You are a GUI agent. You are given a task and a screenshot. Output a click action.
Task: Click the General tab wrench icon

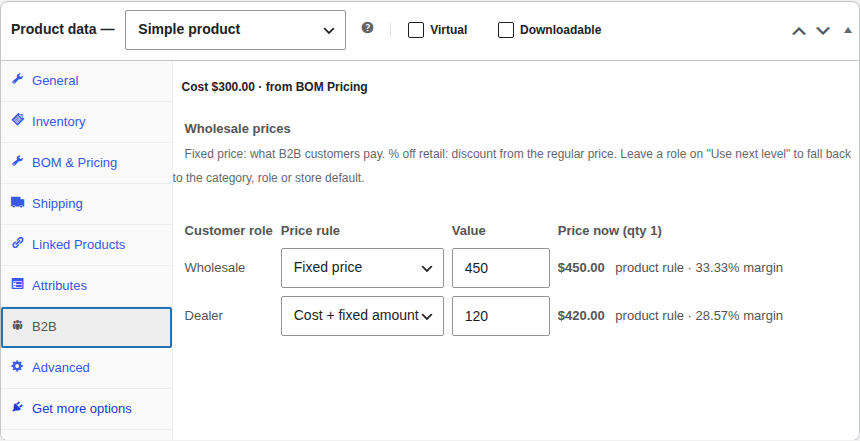[x=18, y=80]
